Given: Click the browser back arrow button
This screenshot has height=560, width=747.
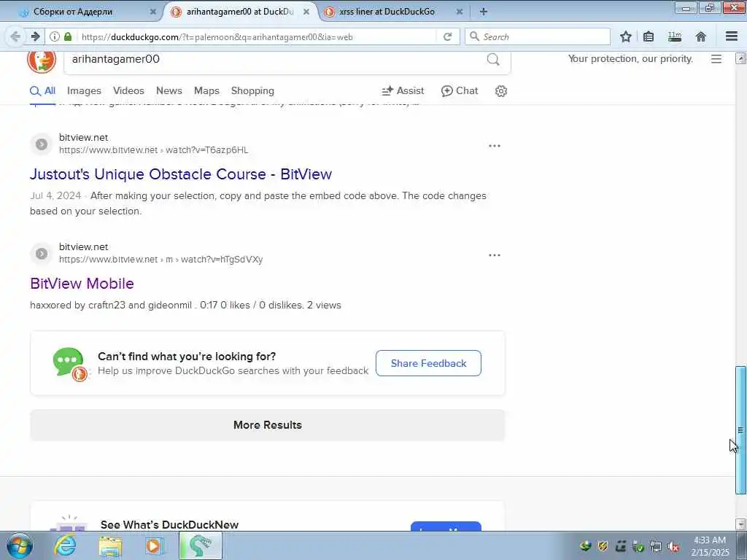Looking at the screenshot, I should (x=15, y=36).
